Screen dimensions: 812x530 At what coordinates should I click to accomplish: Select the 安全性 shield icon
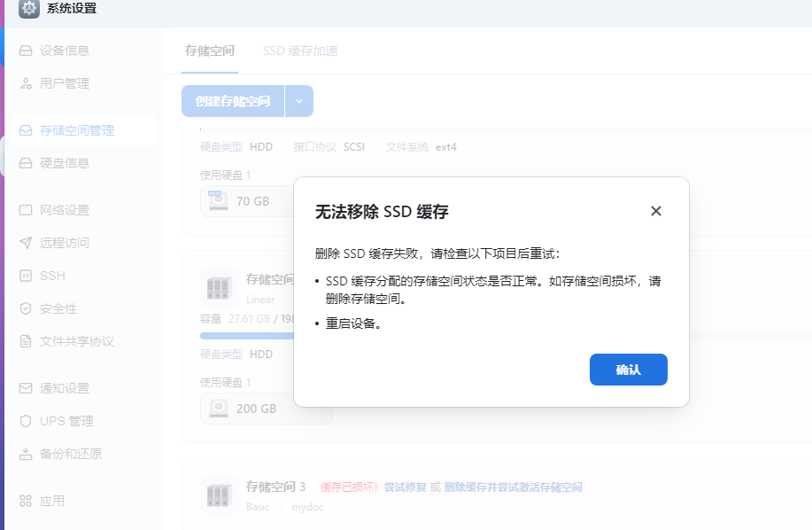pos(24,308)
